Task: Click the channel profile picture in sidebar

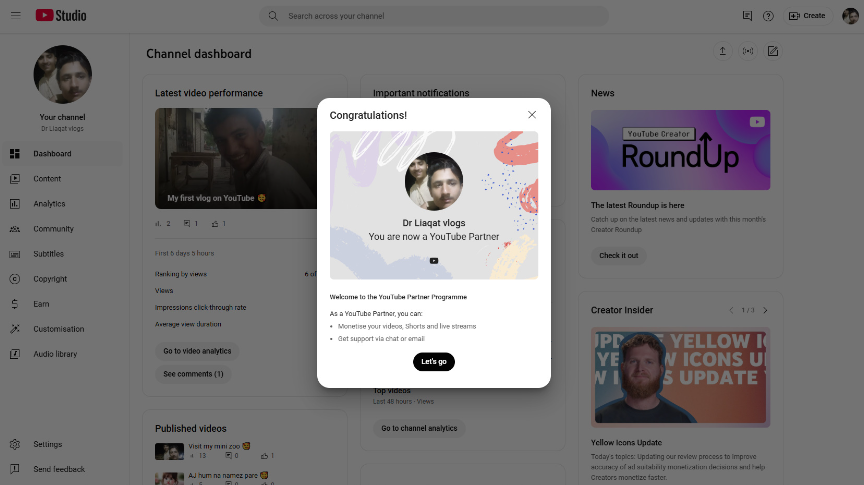Action: (x=62, y=74)
